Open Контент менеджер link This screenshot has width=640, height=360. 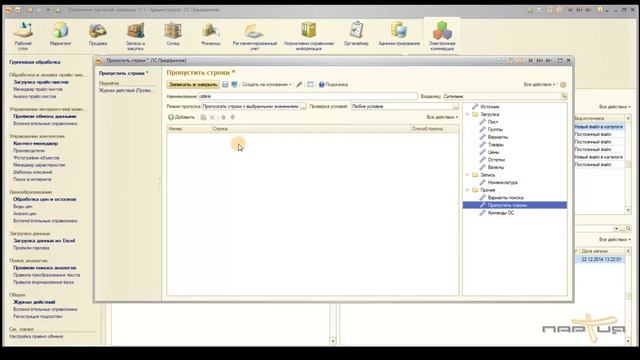[x=36, y=143]
